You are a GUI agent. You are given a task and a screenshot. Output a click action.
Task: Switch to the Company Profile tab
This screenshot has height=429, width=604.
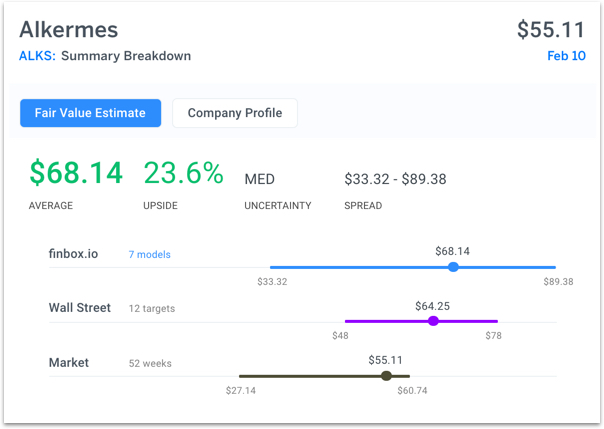(235, 113)
